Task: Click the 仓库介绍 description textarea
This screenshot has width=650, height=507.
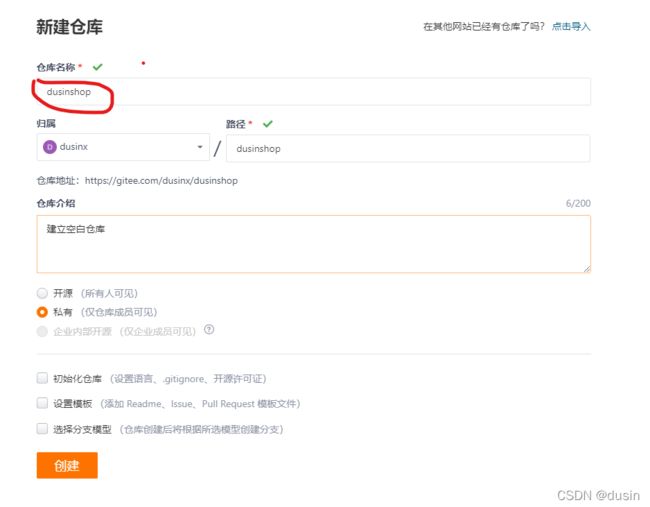Action: [313, 244]
